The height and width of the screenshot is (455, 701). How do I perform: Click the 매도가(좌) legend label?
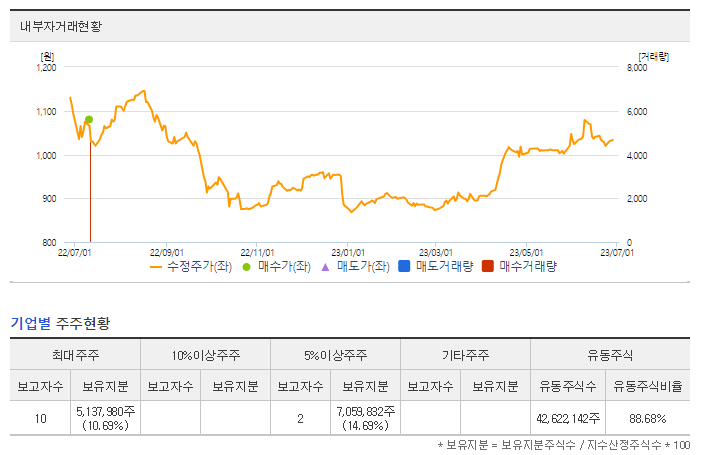363,266
